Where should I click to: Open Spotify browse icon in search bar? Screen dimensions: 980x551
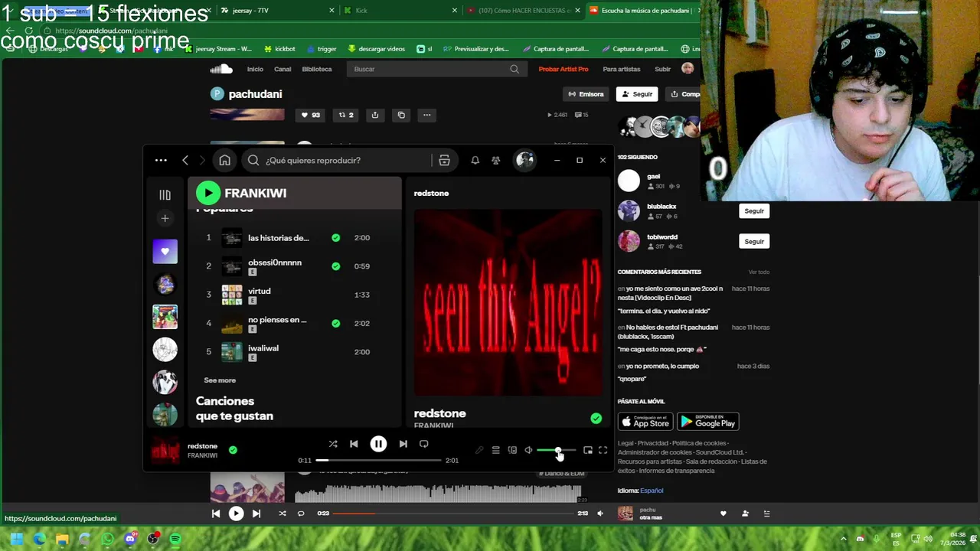[444, 160]
